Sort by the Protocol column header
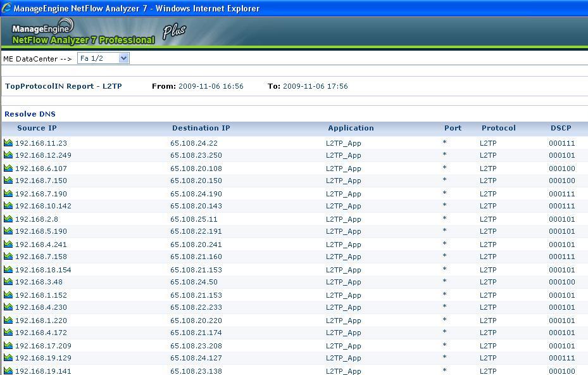 coord(498,128)
